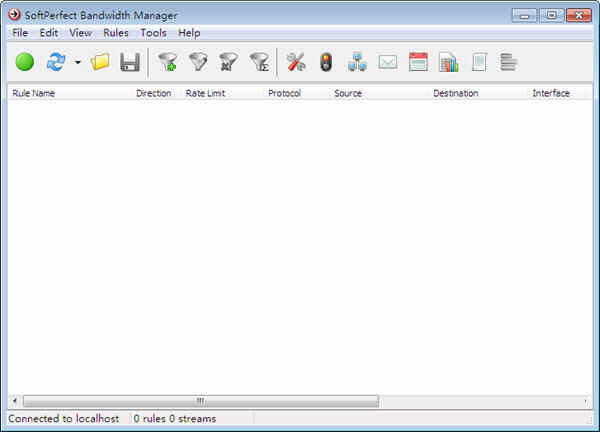The image size is (600, 432).
Task: Open rules file with yellow folder icon
Action: (100, 62)
